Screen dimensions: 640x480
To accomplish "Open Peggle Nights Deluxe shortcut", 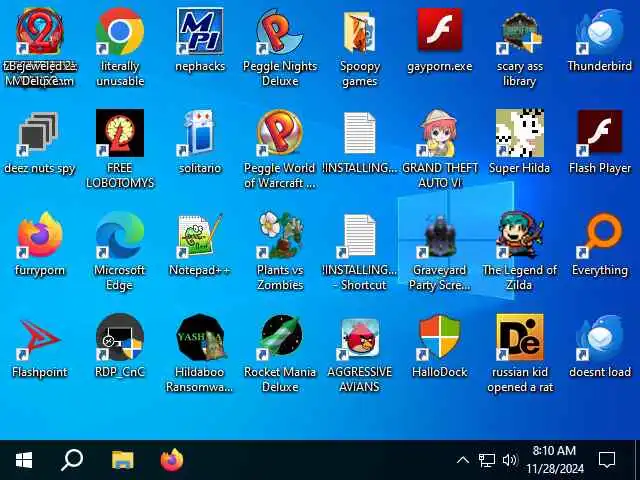I will click(x=280, y=32).
